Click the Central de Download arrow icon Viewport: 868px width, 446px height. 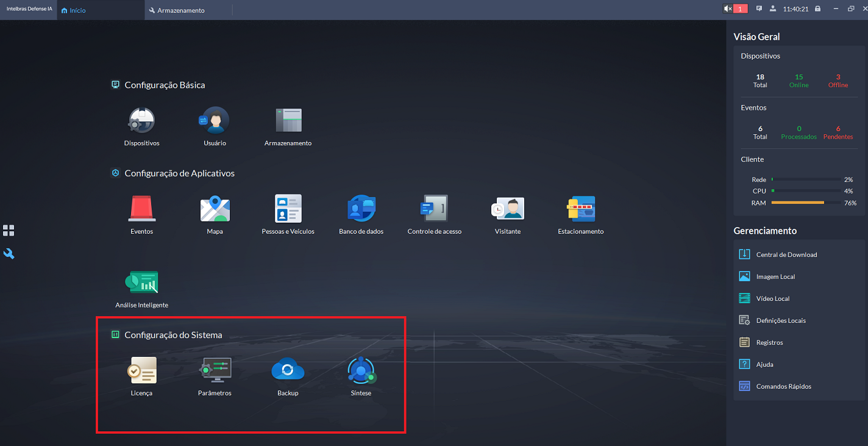(744, 254)
